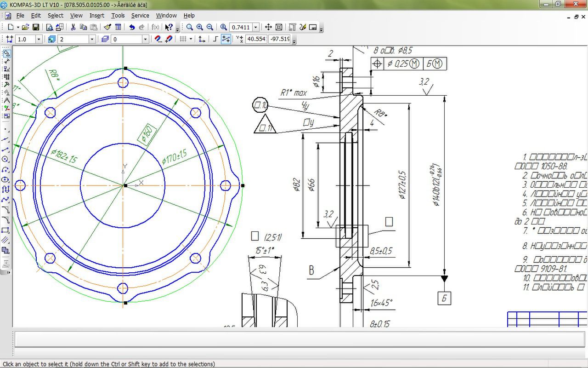
Task: Select the Rectangle drawing tool
Action: [x=6, y=230]
